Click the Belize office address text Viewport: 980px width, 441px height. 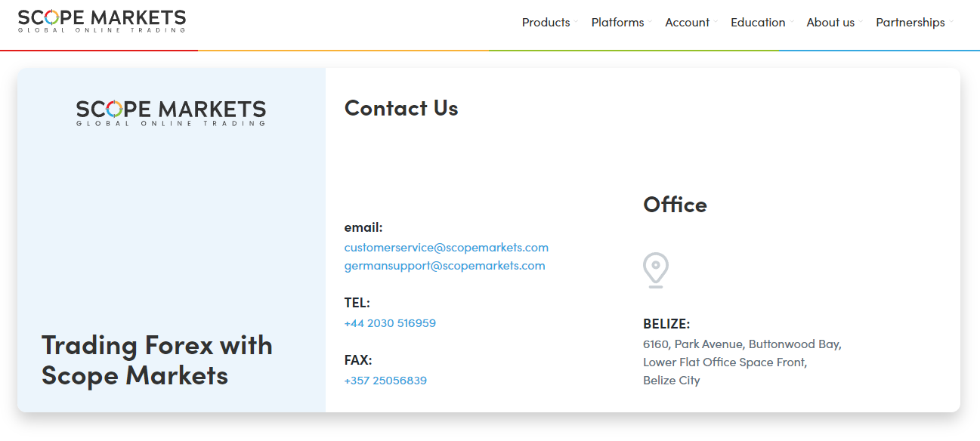pos(742,362)
